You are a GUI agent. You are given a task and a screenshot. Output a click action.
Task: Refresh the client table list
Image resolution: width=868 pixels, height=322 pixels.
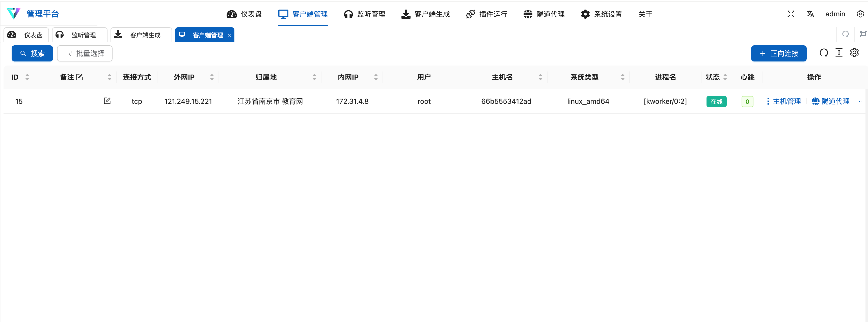coord(824,53)
